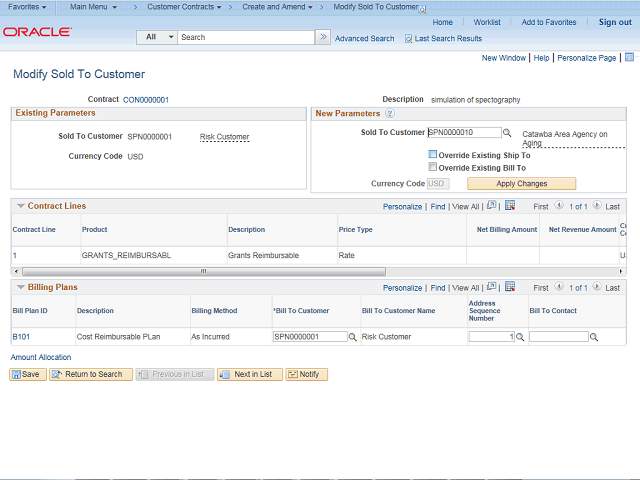Click Personalize in Billing Plans
640x480 pixels.
pos(402,288)
